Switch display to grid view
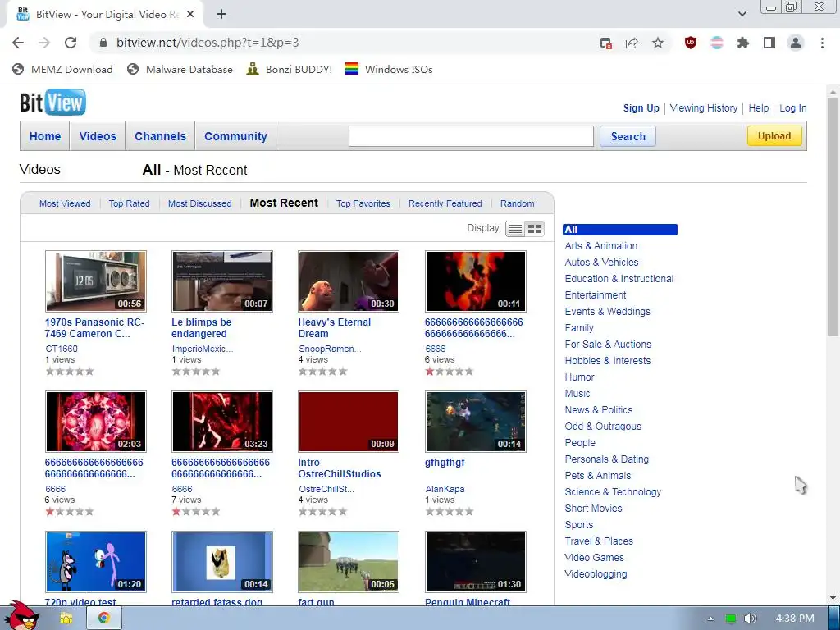Screen dimensions: 840x630 click(x=535, y=229)
